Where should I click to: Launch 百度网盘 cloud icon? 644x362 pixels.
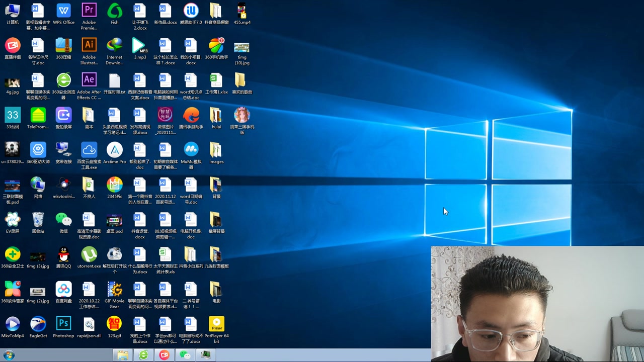point(63,292)
